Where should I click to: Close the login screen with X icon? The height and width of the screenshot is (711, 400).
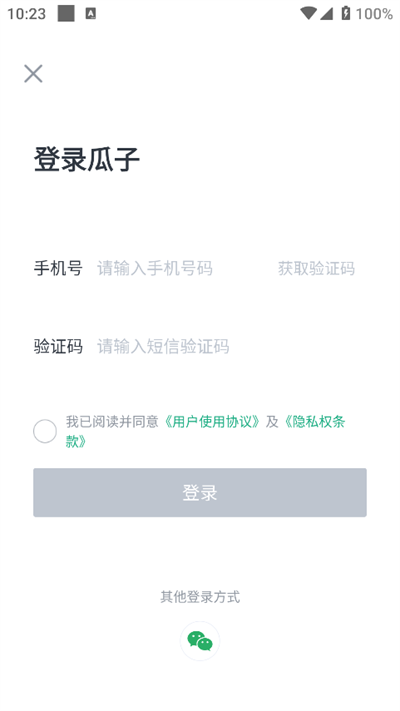[x=33, y=73]
